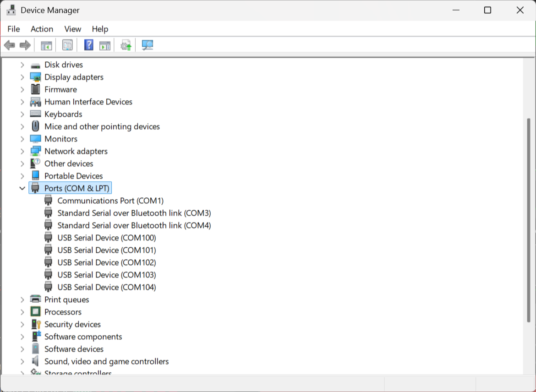Expand the Print queues node
536x392 pixels.
point(22,300)
